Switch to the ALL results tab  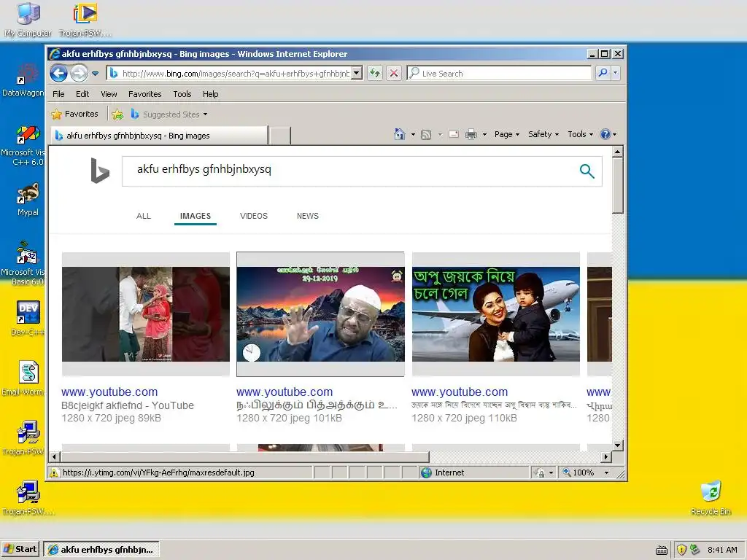144,216
